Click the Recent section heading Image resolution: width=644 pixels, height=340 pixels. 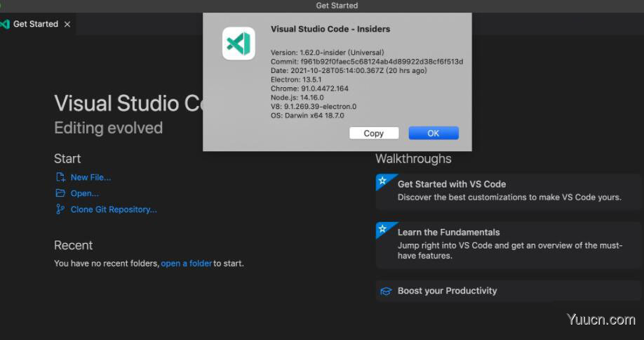(x=73, y=245)
